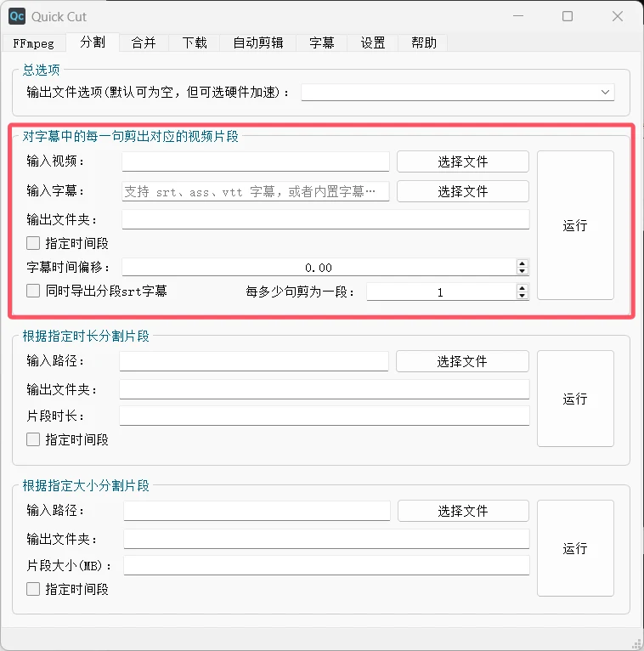Screen dimensions: 644x651
Task: Click the window resize grip icon
Action: point(637,644)
